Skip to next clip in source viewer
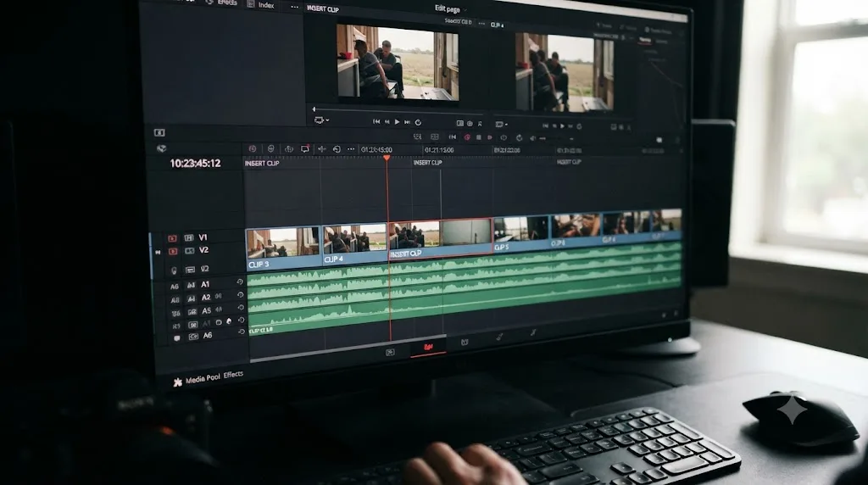This screenshot has width=868, height=485. click(408, 122)
